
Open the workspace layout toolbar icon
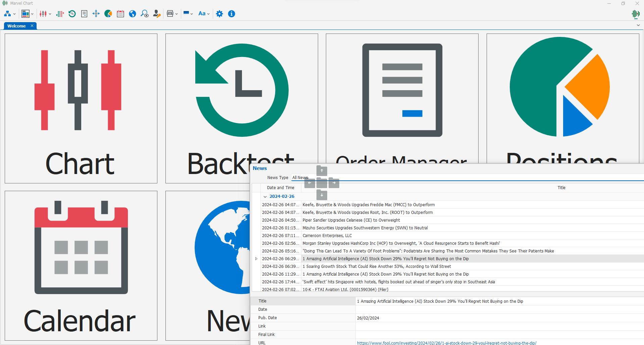[x=26, y=14]
